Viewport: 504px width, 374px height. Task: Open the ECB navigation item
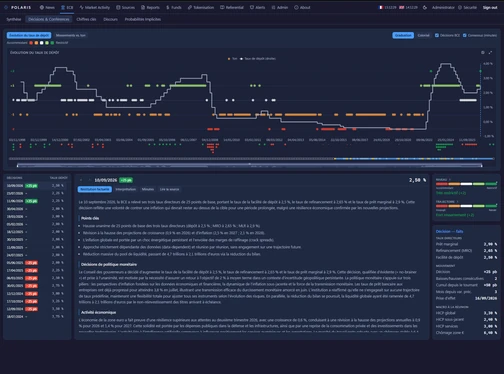tap(67, 7)
